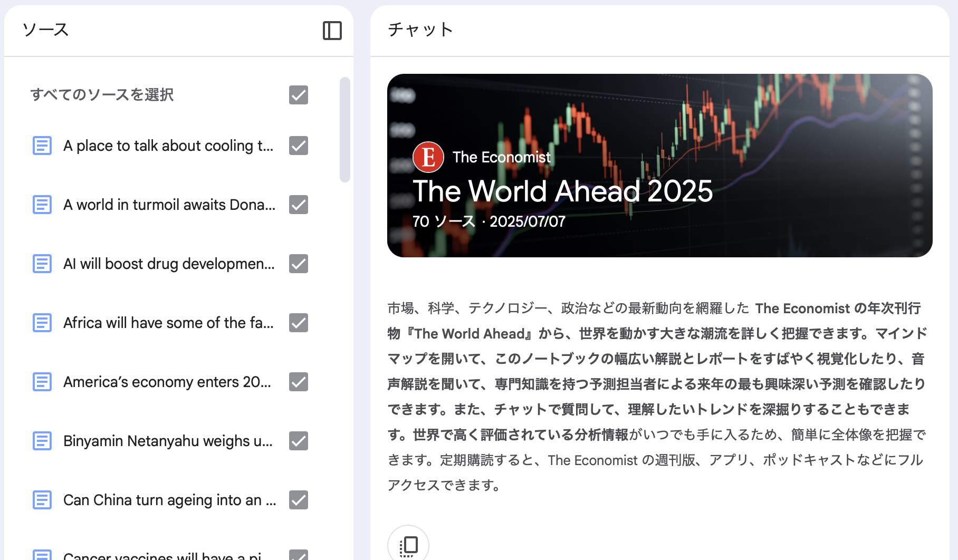958x560 pixels.
Task: Uncheck 'A place to talk about cooling' source
Action: coord(299,146)
